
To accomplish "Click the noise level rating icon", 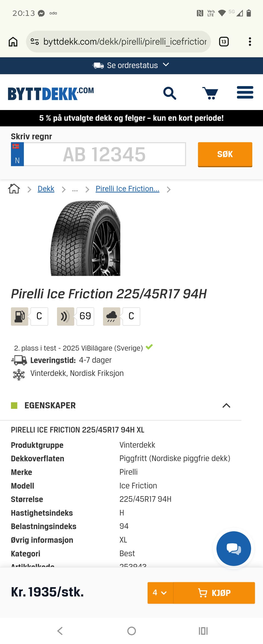I will [65, 316].
